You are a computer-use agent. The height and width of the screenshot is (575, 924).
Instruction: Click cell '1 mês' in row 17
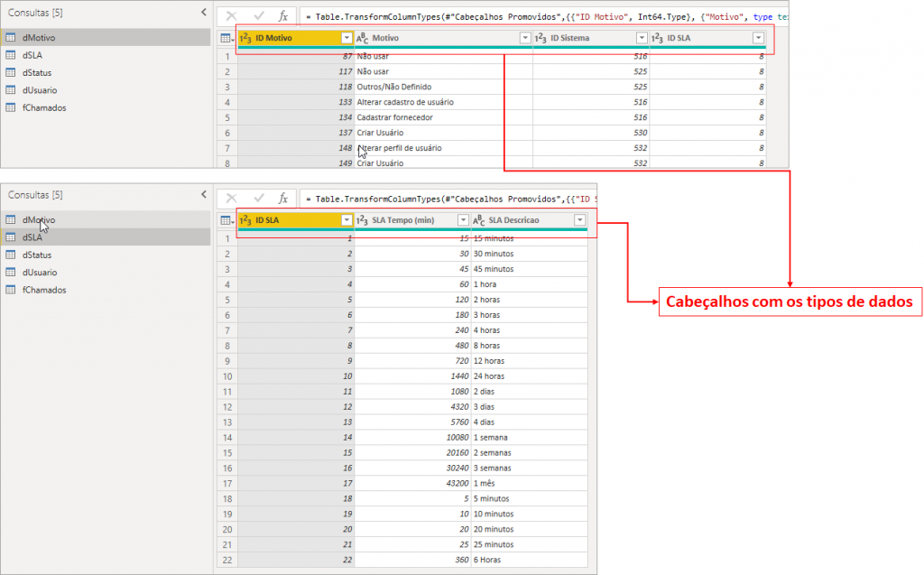coord(530,484)
